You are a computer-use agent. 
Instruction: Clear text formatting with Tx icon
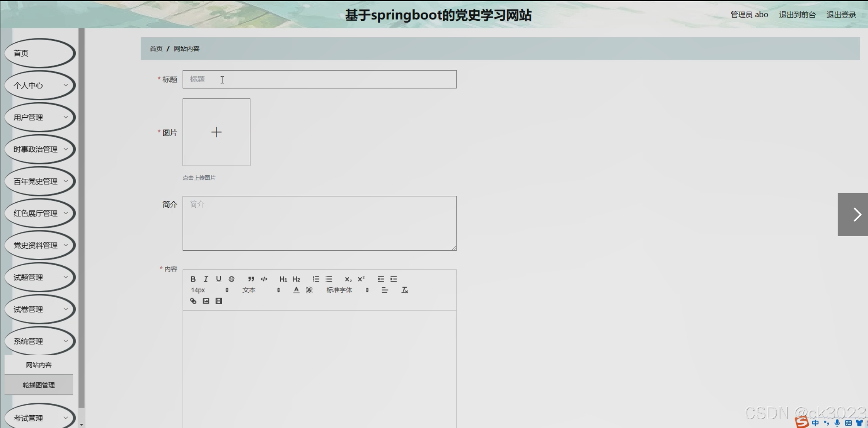pos(405,290)
